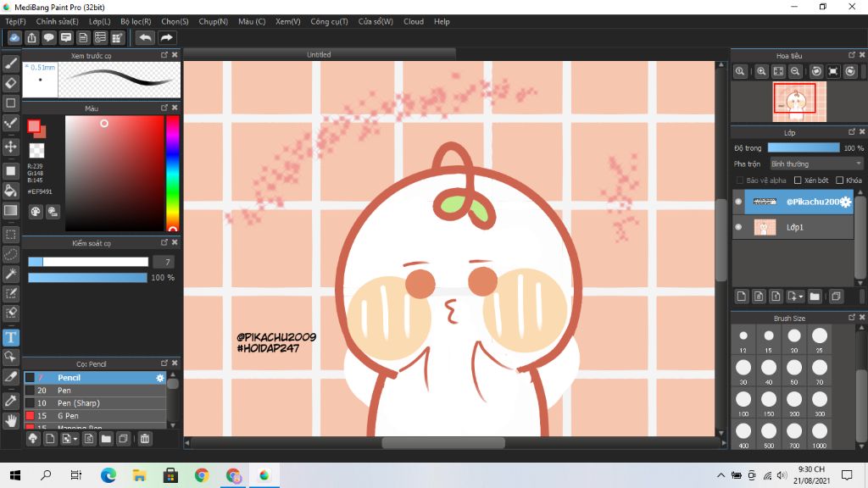Undock the Brush Size panel
This screenshot has width=868, height=488.
tap(852, 318)
